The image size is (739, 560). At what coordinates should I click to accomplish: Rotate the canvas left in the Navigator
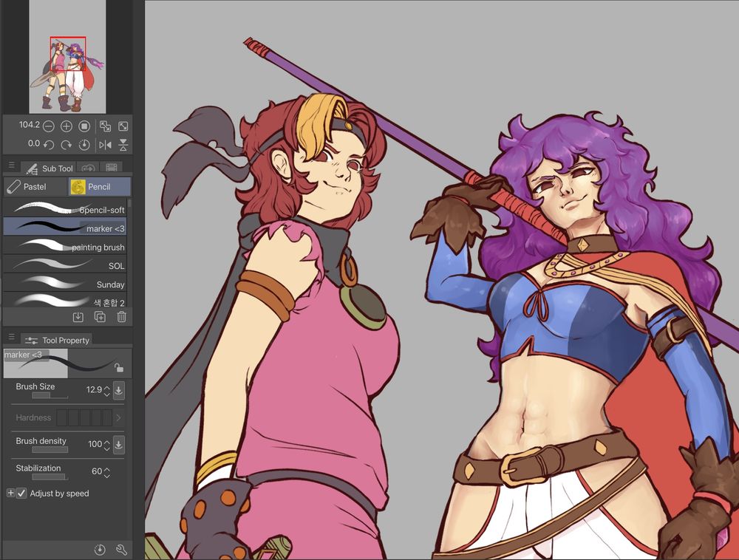click(x=50, y=143)
